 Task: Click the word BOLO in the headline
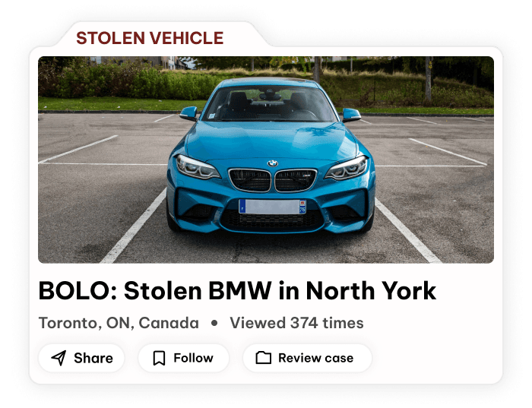pyautogui.click(x=75, y=291)
